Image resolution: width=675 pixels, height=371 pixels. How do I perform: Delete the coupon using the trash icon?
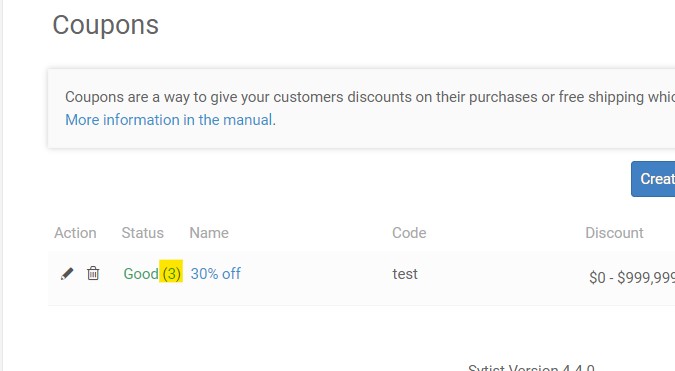pos(93,273)
